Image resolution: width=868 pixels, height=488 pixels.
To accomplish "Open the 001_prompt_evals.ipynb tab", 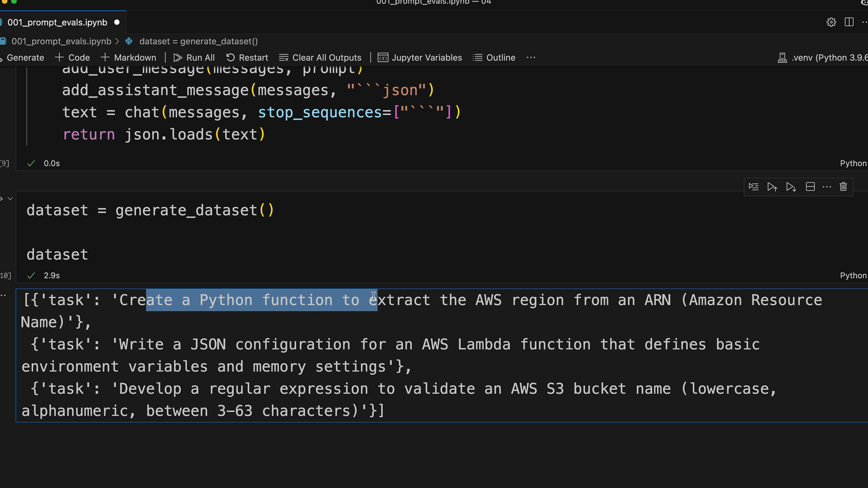I will (57, 22).
